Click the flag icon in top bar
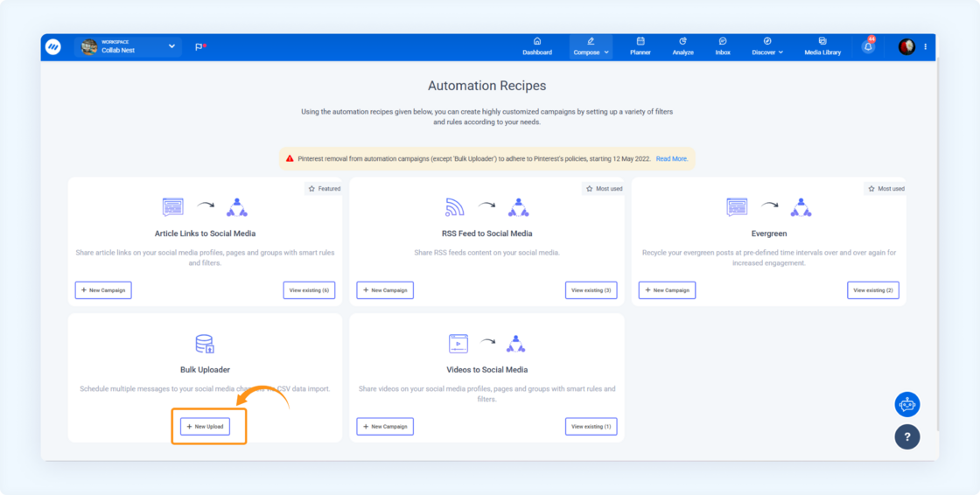980x495 pixels. click(x=199, y=47)
